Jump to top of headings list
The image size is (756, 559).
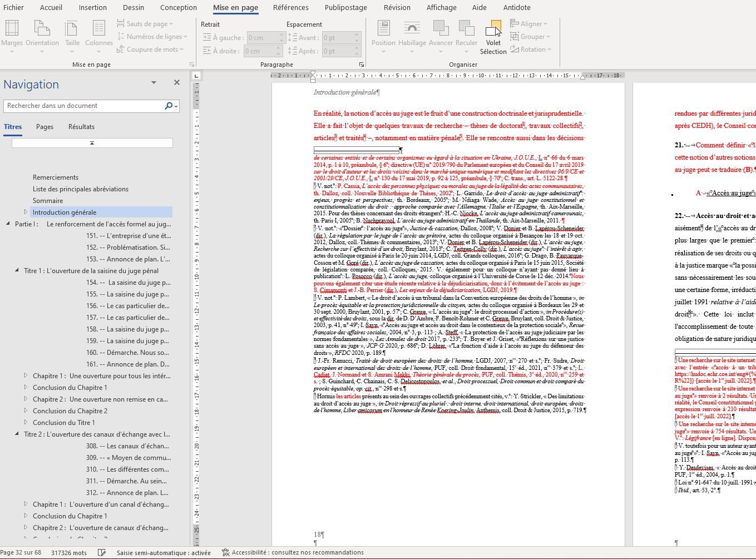tap(92, 143)
